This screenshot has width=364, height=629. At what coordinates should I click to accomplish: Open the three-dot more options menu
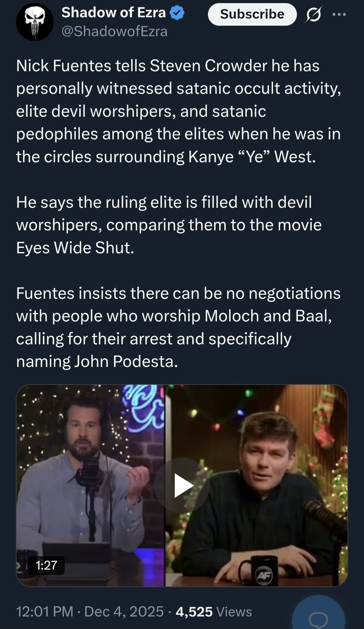339,15
